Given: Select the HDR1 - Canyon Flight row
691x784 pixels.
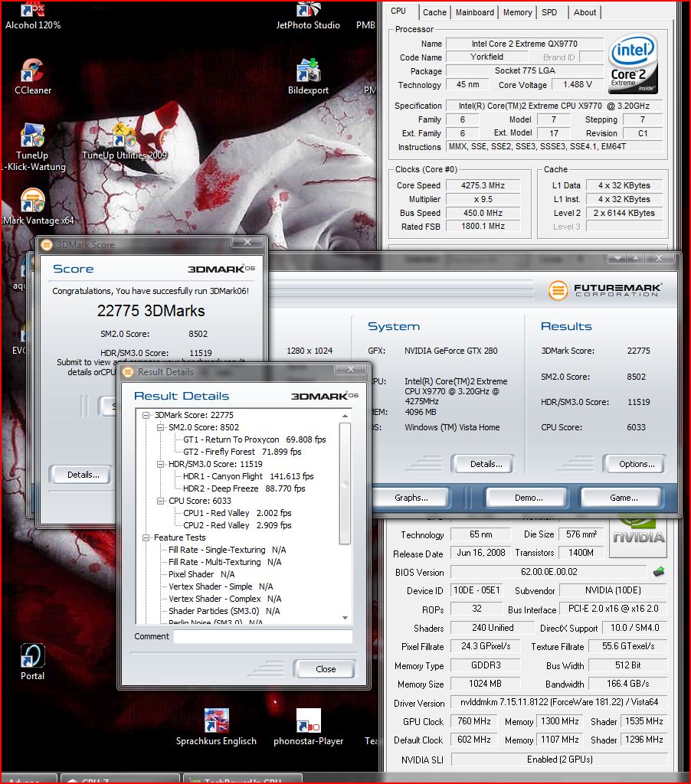Looking at the screenshot, I should (248, 476).
